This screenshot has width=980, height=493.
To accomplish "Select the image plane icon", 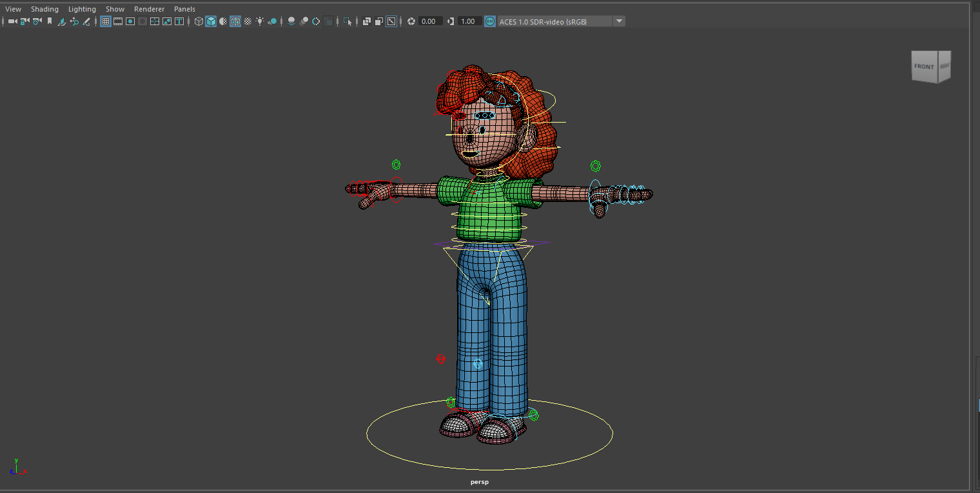I will 61,21.
